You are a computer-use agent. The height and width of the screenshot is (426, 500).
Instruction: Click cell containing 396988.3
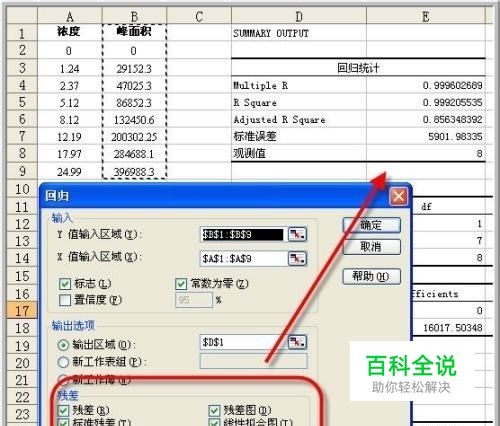tap(134, 172)
